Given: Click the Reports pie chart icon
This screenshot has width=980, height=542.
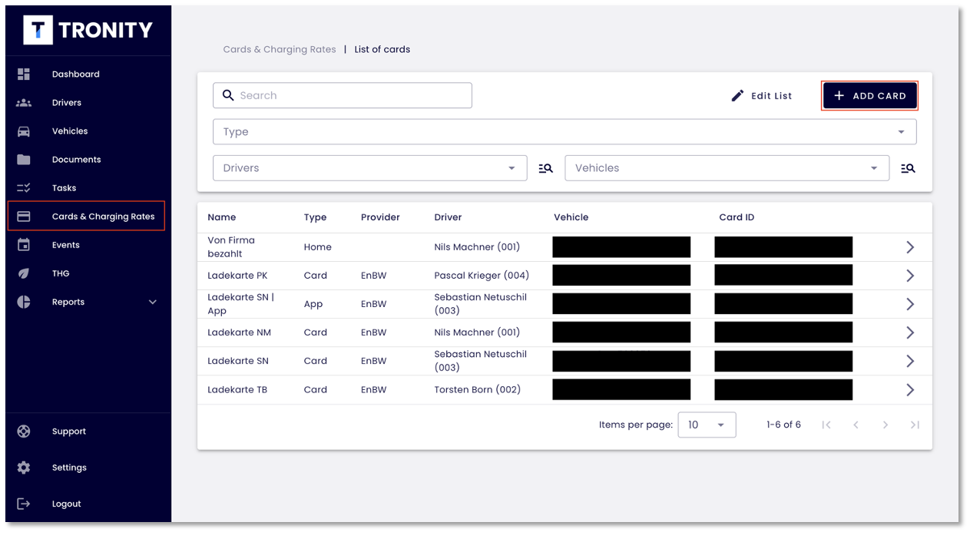Looking at the screenshot, I should [x=24, y=302].
